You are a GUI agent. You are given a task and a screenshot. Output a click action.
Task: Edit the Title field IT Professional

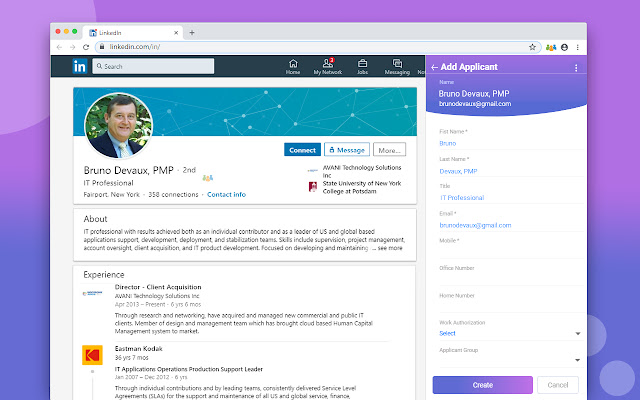pyautogui.click(x=510, y=198)
